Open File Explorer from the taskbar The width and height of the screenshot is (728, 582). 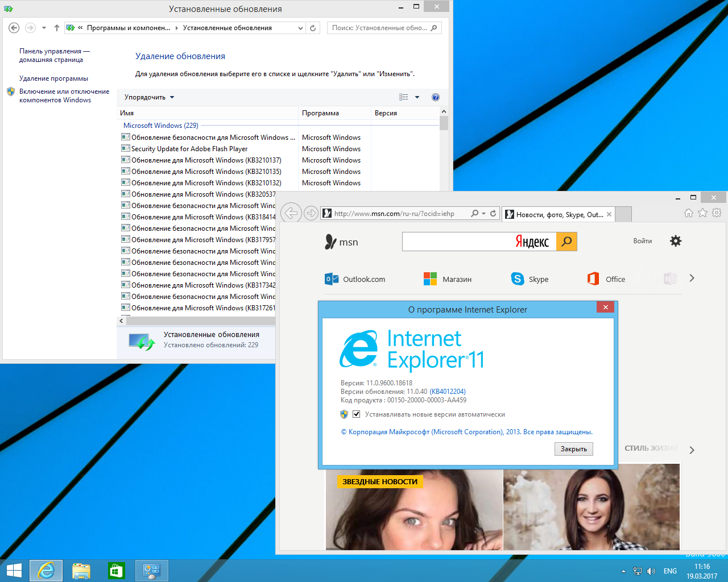click(x=81, y=571)
